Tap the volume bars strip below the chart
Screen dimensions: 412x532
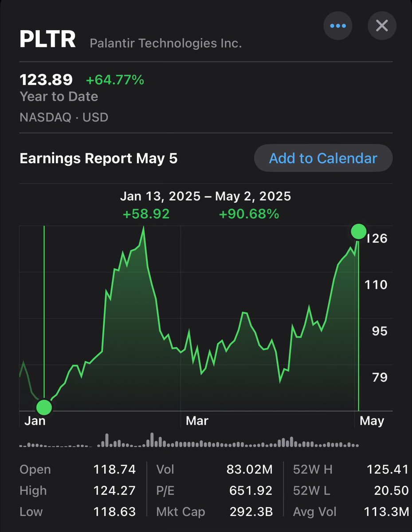(189, 440)
